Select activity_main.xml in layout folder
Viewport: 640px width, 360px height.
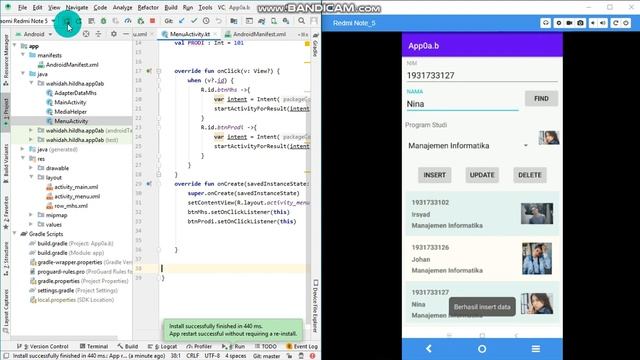click(72, 187)
